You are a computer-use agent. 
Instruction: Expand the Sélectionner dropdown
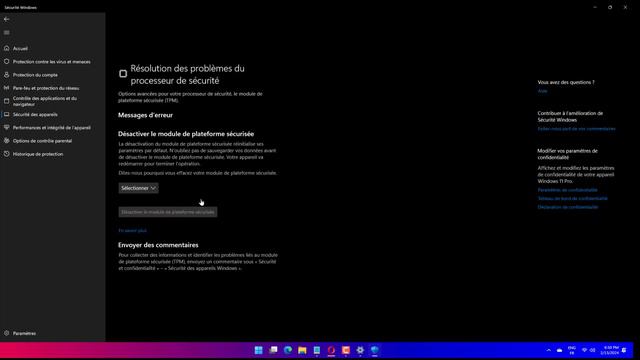(x=138, y=188)
